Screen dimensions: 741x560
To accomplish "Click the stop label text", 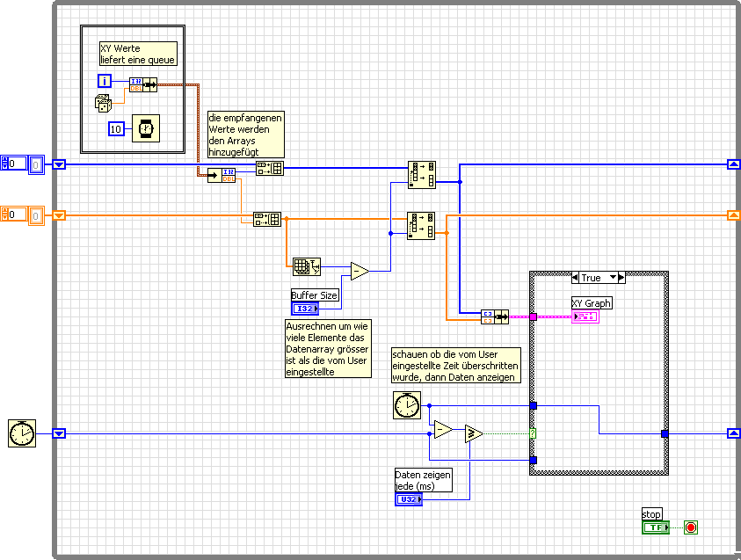I will point(651,514).
